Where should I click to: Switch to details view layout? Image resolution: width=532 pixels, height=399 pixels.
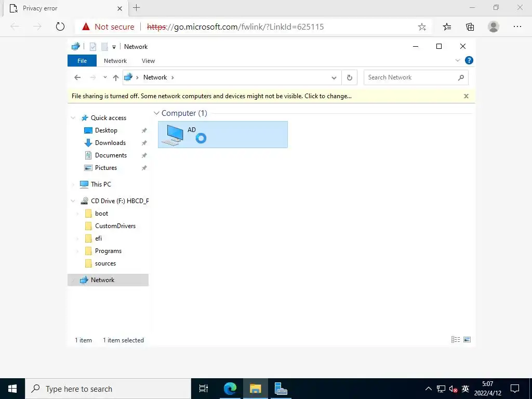pos(455,340)
